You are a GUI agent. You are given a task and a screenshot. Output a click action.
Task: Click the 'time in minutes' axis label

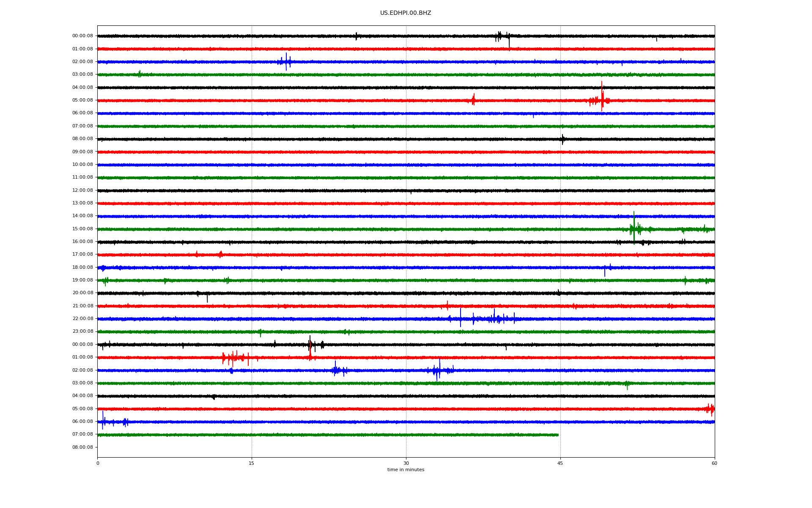[405, 470]
